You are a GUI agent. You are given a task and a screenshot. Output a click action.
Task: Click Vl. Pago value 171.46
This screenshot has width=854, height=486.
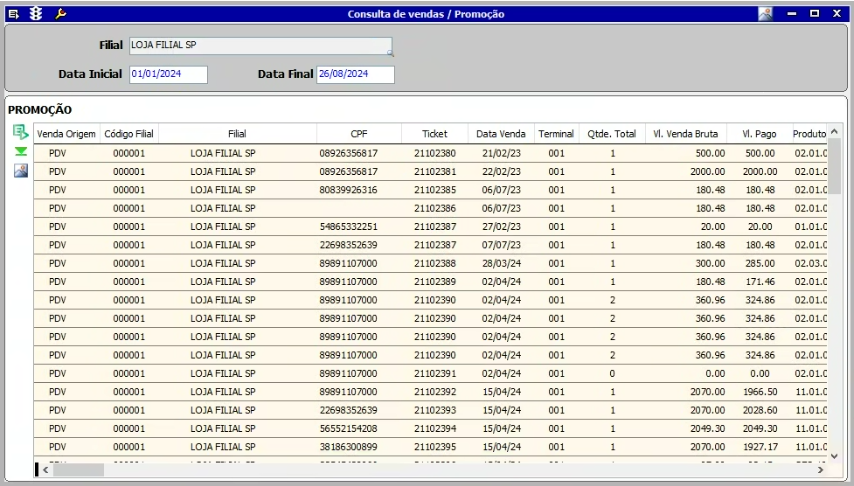pos(760,282)
